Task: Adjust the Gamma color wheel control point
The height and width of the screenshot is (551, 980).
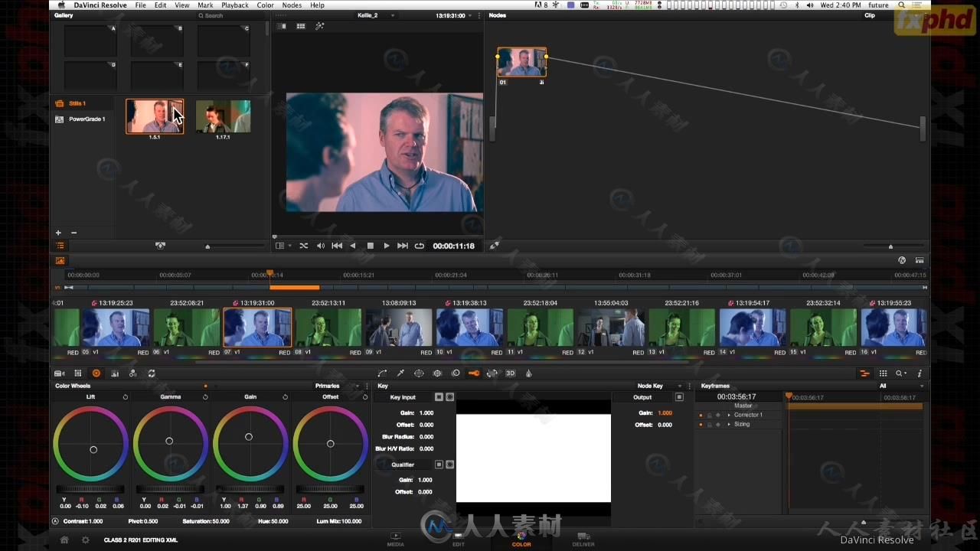Action: tap(169, 441)
